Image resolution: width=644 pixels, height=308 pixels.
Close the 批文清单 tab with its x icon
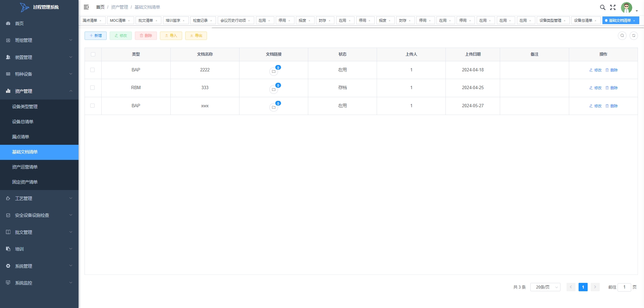click(x=156, y=21)
